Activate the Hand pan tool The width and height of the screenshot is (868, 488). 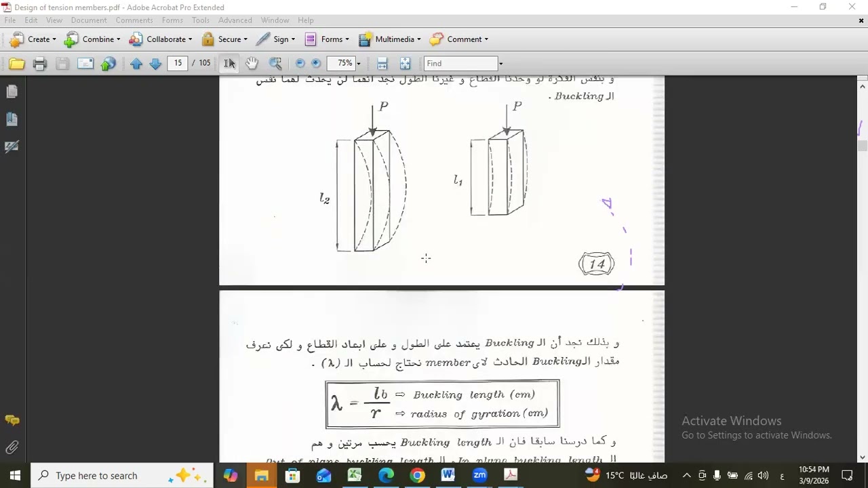[252, 64]
